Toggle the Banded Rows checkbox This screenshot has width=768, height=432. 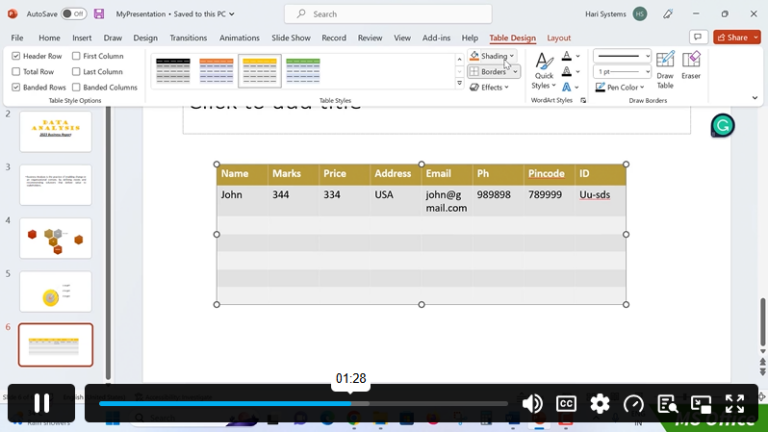(x=16, y=87)
